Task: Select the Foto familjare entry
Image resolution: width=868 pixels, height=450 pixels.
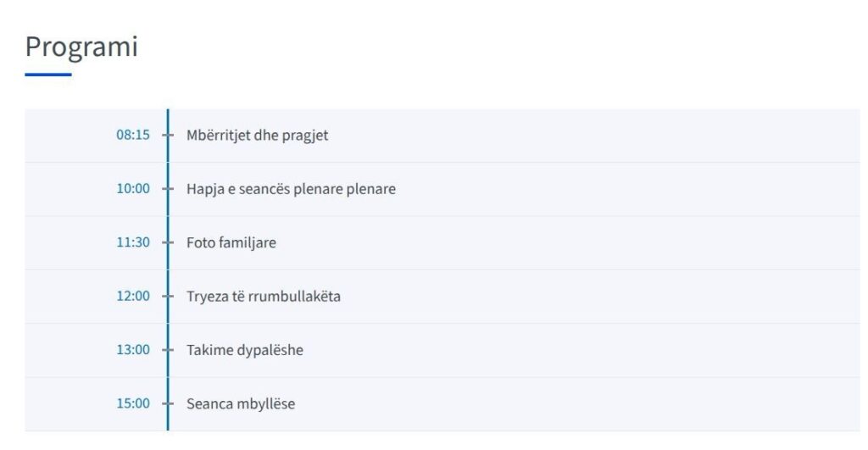Action: point(231,242)
